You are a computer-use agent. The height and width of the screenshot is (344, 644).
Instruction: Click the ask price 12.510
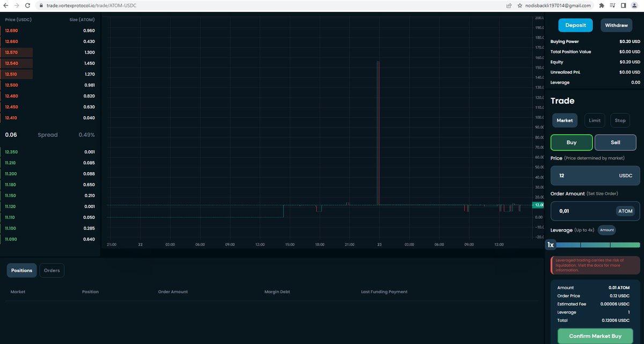click(x=11, y=74)
